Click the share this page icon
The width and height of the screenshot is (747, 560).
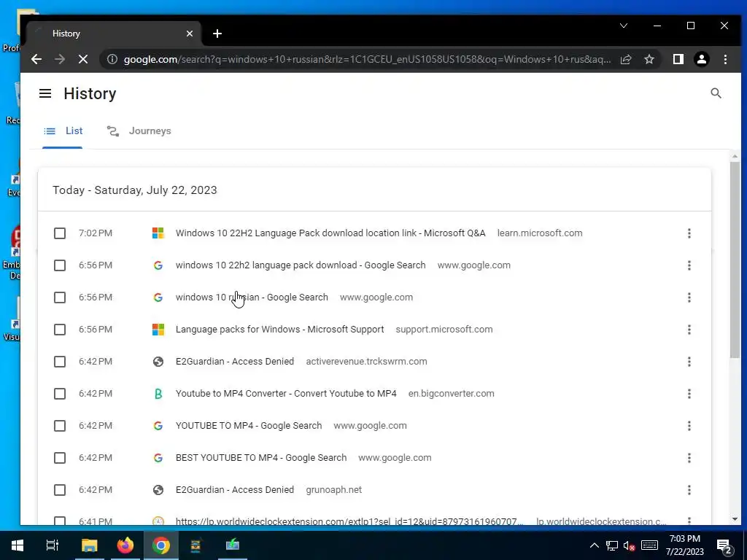(x=625, y=59)
